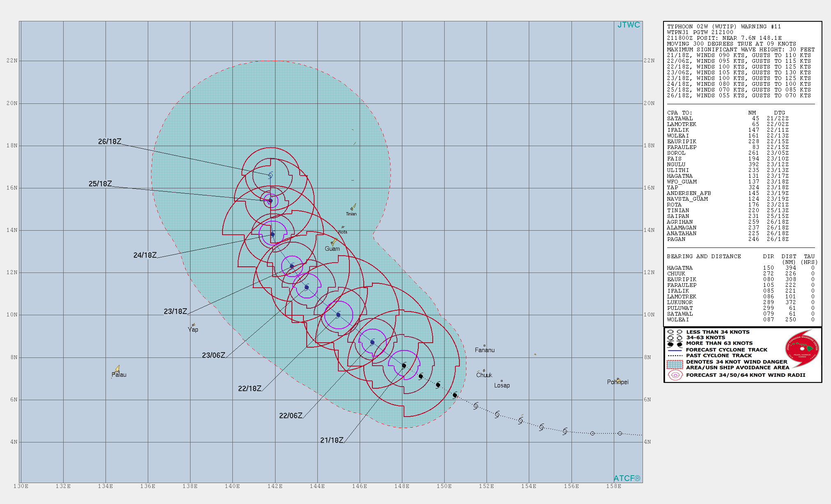
Task: Click the maximum significant wave height line
Action: pos(741,50)
